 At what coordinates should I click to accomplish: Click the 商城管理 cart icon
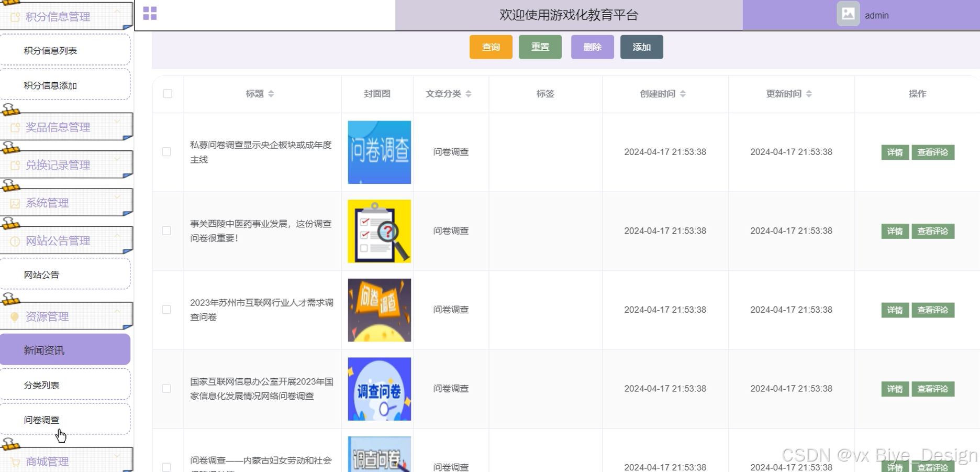pyautogui.click(x=15, y=462)
